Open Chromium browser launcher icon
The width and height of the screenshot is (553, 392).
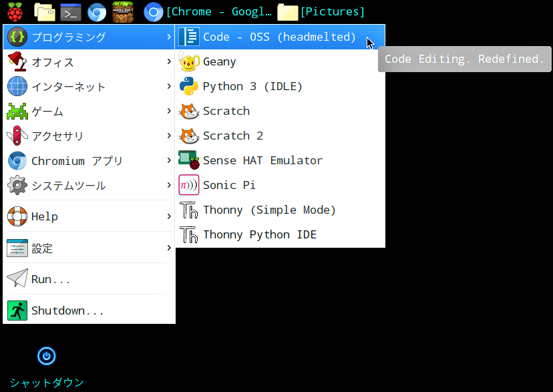[97, 12]
